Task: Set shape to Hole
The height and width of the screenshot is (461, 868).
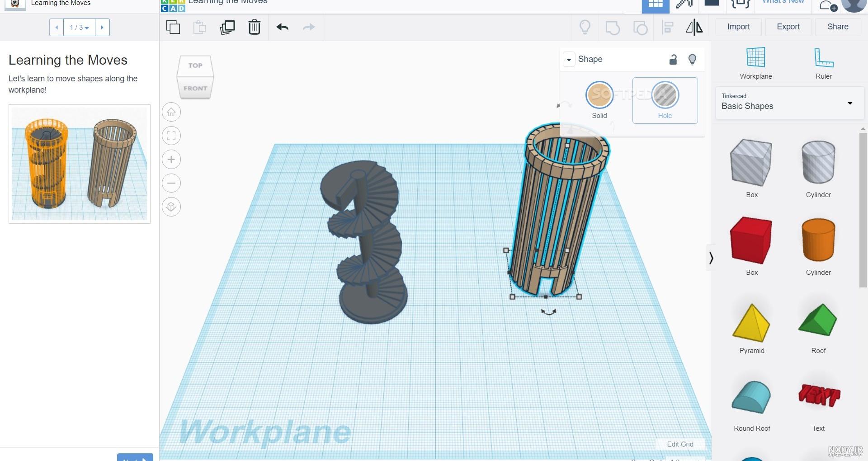Action: (x=665, y=100)
